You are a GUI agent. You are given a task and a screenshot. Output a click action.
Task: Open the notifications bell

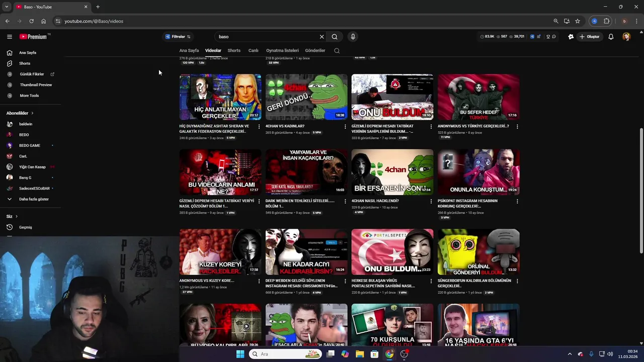(x=611, y=37)
